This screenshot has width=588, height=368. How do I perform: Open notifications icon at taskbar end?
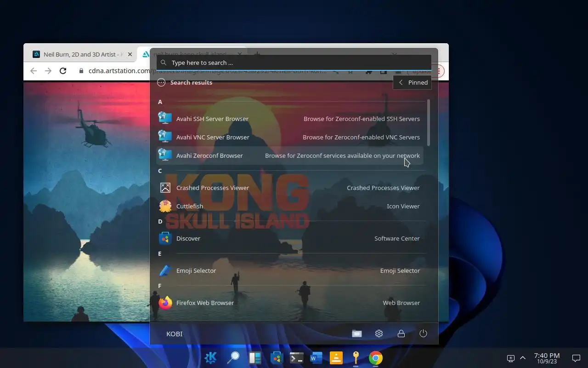coord(576,358)
